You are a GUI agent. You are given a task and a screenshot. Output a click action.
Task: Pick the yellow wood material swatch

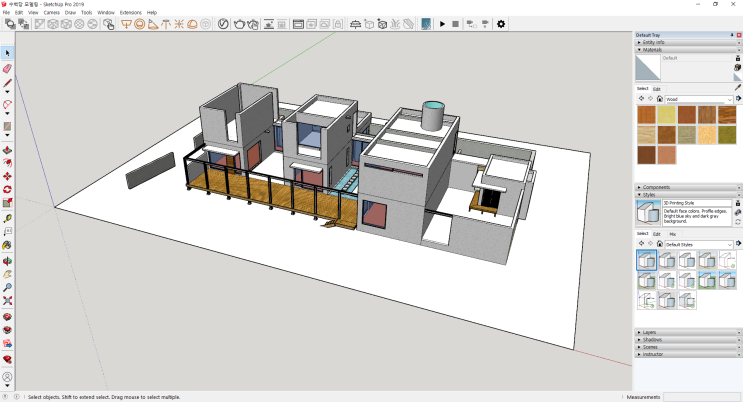coord(666,115)
